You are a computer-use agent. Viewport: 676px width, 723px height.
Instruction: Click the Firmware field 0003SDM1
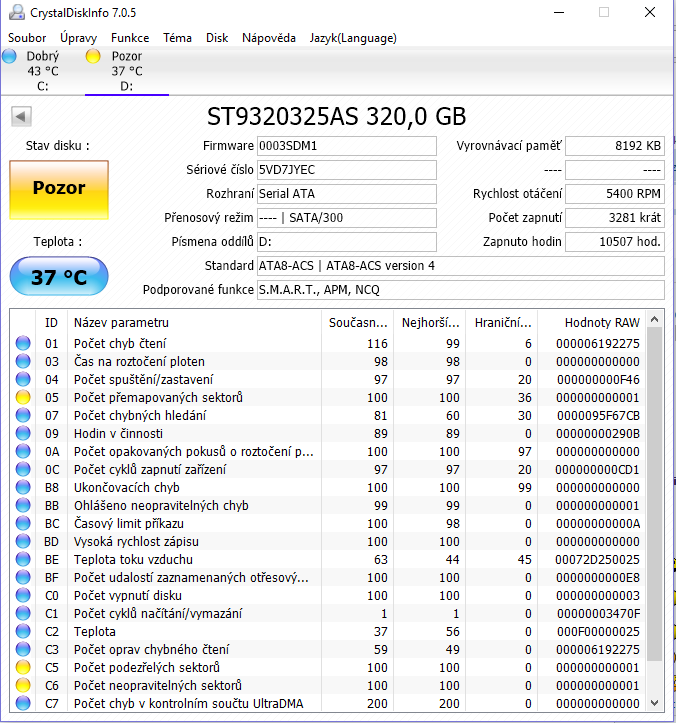pyautogui.click(x=347, y=146)
